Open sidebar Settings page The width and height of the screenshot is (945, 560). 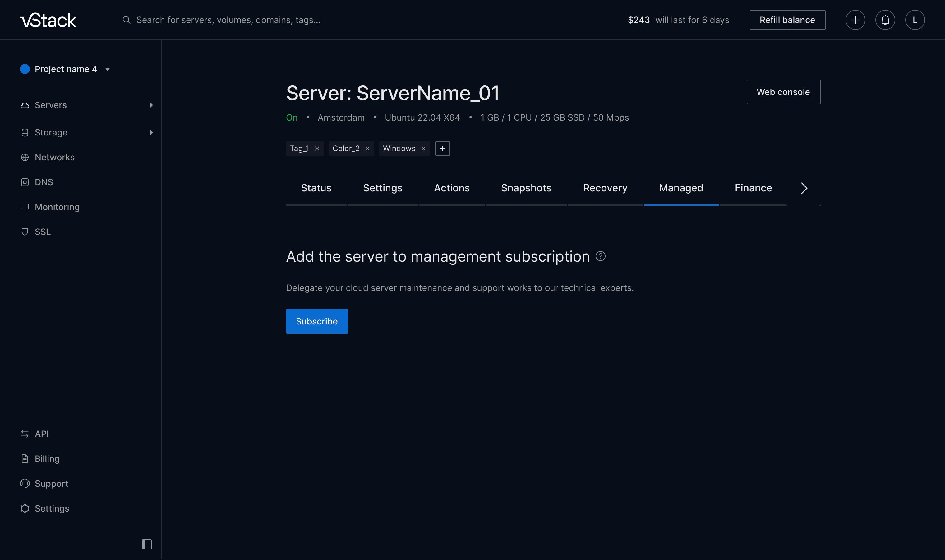click(x=52, y=509)
